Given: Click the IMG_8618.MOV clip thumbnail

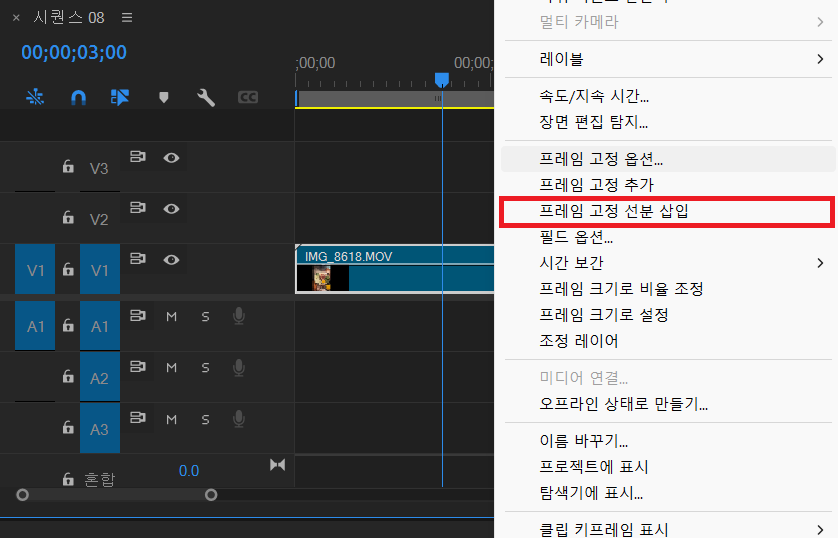Looking at the screenshot, I should 322,278.
